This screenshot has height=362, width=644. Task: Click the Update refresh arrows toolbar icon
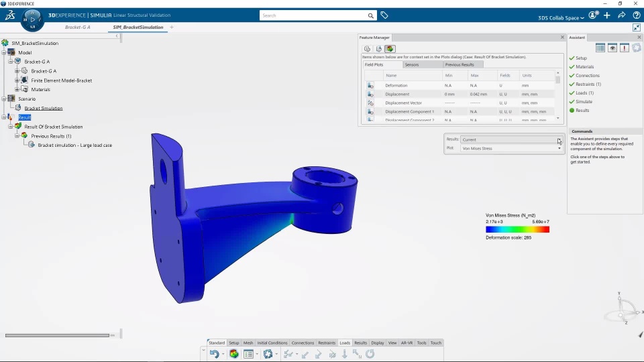click(x=268, y=354)
